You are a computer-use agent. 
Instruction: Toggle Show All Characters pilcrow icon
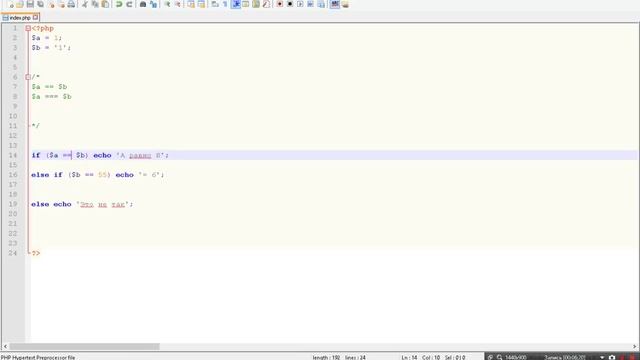(x=225, y=4)
